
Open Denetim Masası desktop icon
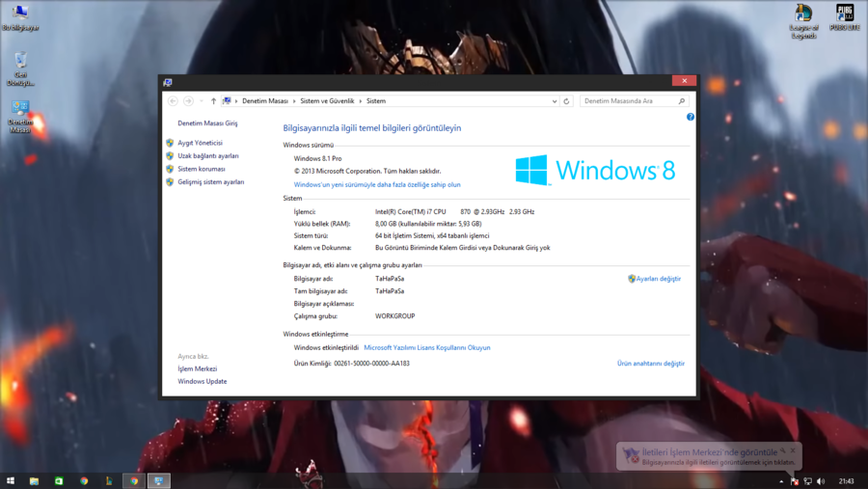pos(20,117)
